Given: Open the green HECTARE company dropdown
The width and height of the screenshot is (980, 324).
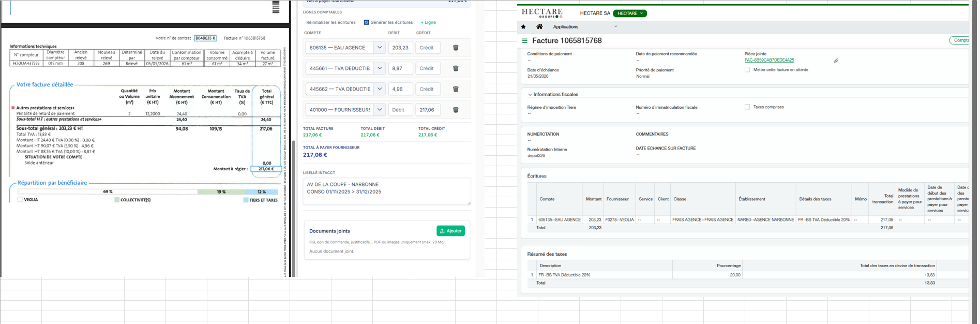Looking at the screenshot, I should (x=630, y=13).
